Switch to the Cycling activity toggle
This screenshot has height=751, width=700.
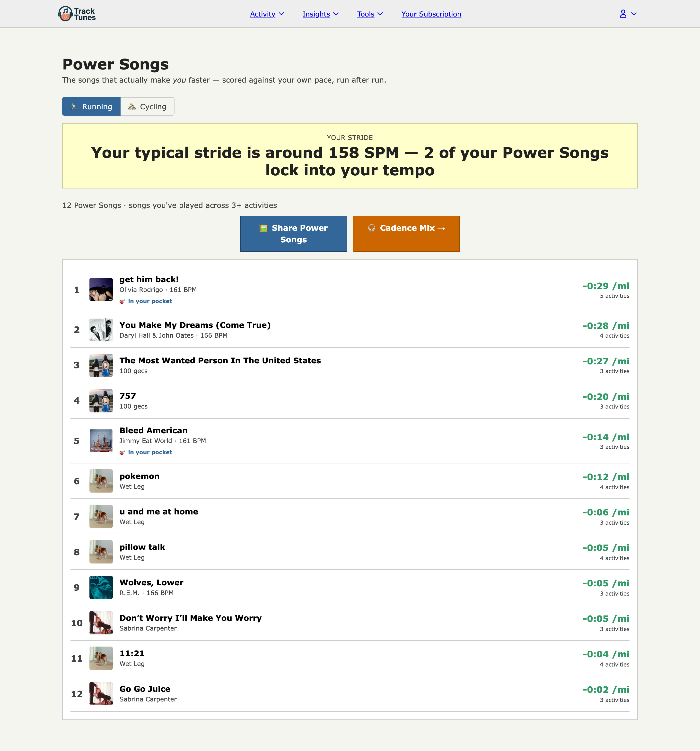tap(147, 107)
